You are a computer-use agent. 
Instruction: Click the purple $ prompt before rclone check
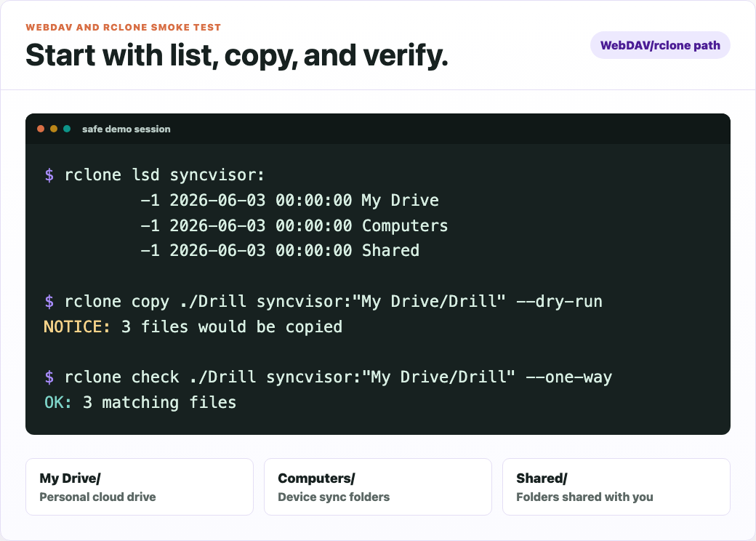click(49, 377)
